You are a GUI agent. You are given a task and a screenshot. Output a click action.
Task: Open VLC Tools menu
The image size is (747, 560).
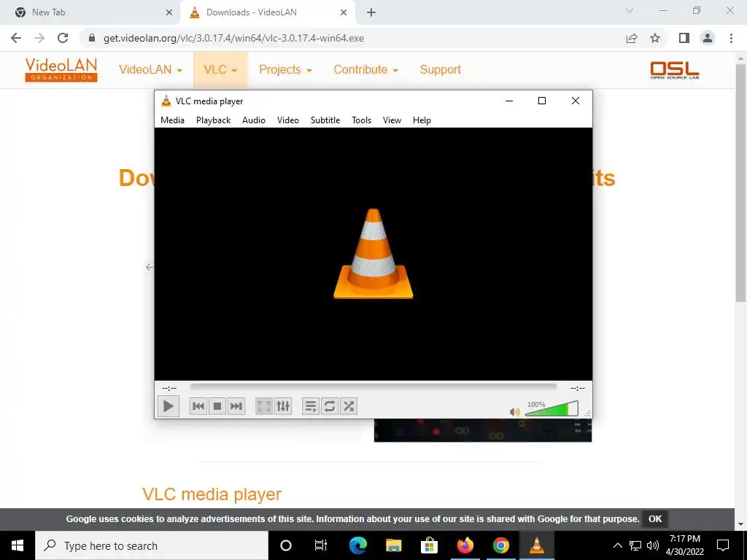(361, 120)
